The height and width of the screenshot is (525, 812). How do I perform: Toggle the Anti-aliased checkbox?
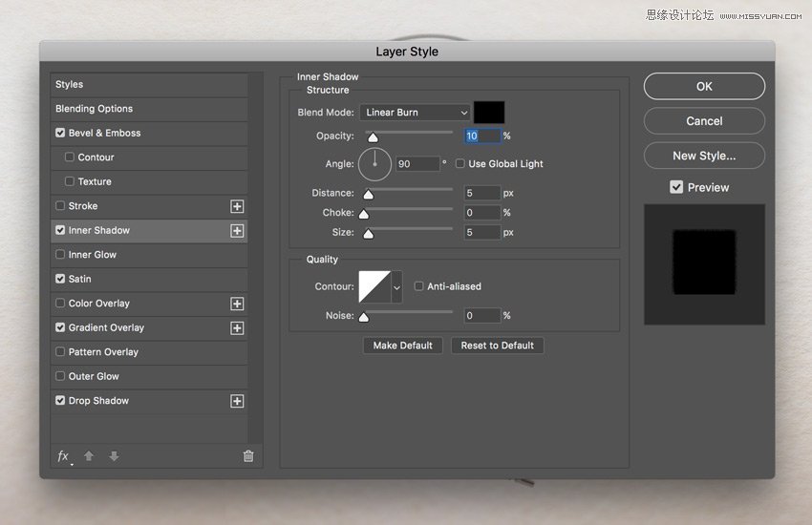[x=418, y=286]
